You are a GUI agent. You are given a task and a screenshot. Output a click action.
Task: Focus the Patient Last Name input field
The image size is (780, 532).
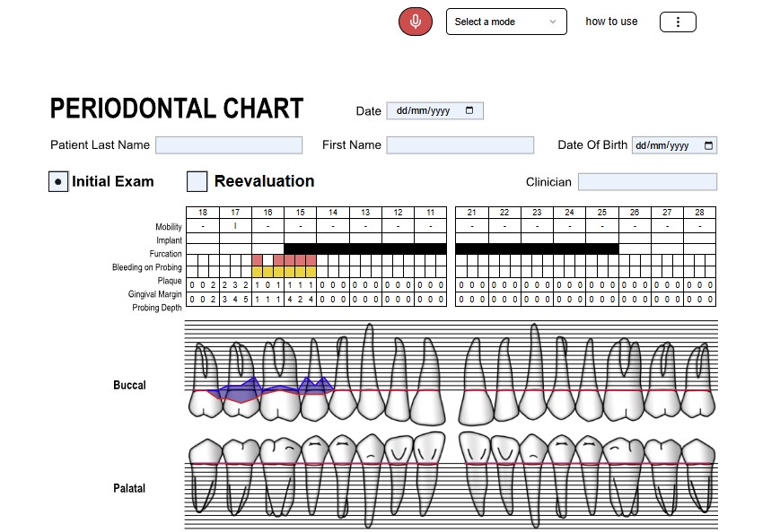[x=229, y=145]
